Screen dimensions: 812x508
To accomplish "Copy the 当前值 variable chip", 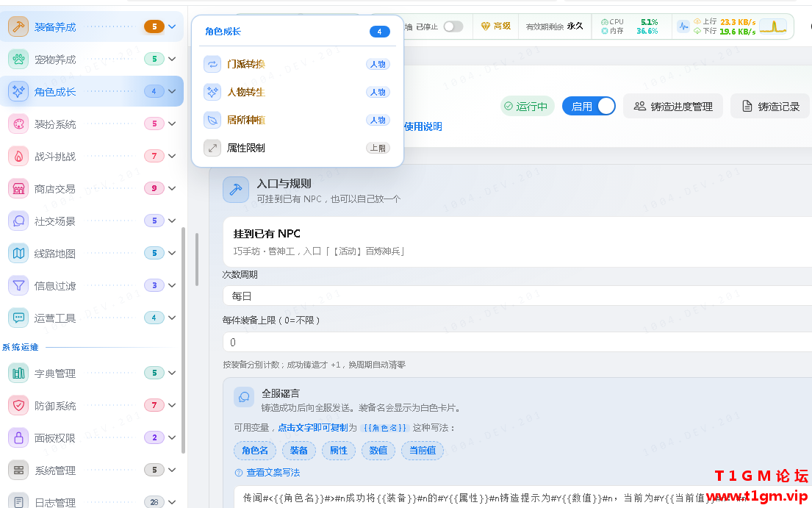I will (423, 451).
